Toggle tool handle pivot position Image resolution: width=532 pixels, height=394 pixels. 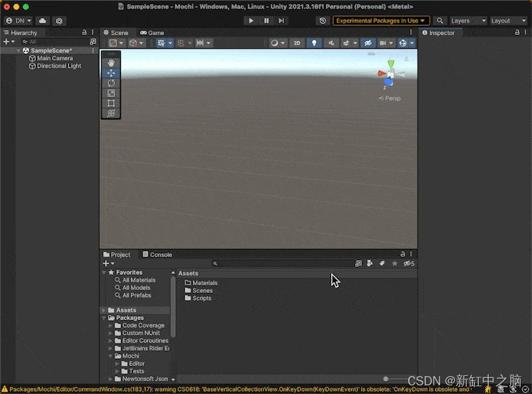(113, 43)
